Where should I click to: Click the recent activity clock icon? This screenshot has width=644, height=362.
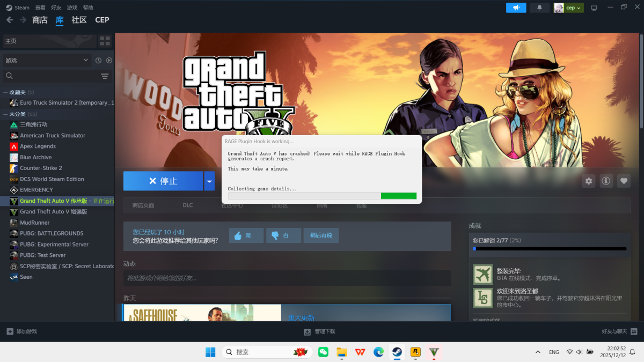point(98,61)
